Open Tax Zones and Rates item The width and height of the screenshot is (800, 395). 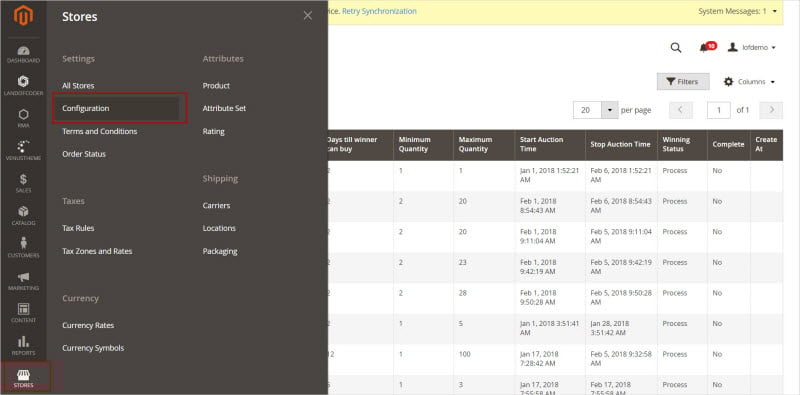[x=97, y=251]
